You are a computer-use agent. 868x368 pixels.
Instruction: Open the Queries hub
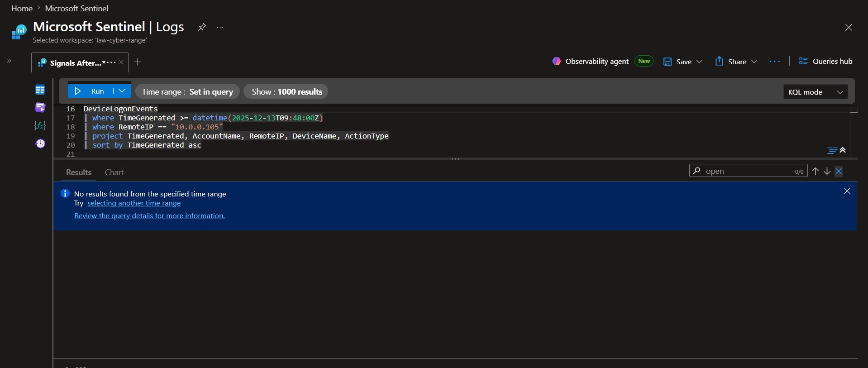[825, 61]
